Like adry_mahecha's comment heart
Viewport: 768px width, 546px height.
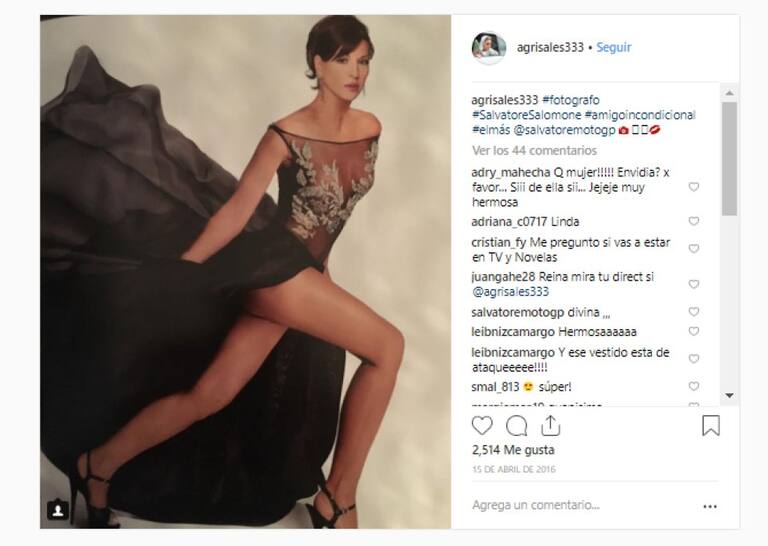[694, 187]
